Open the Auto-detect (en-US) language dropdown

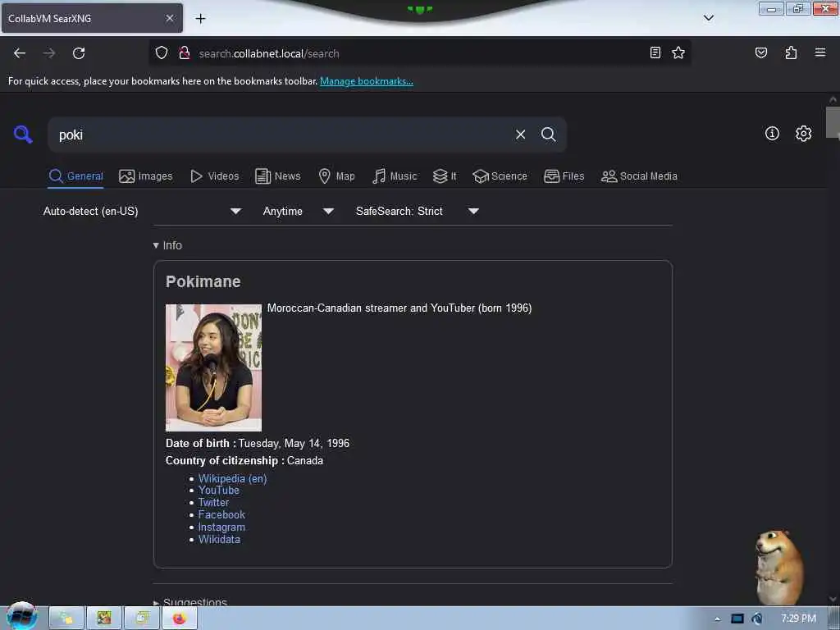(x=142, y=211)
